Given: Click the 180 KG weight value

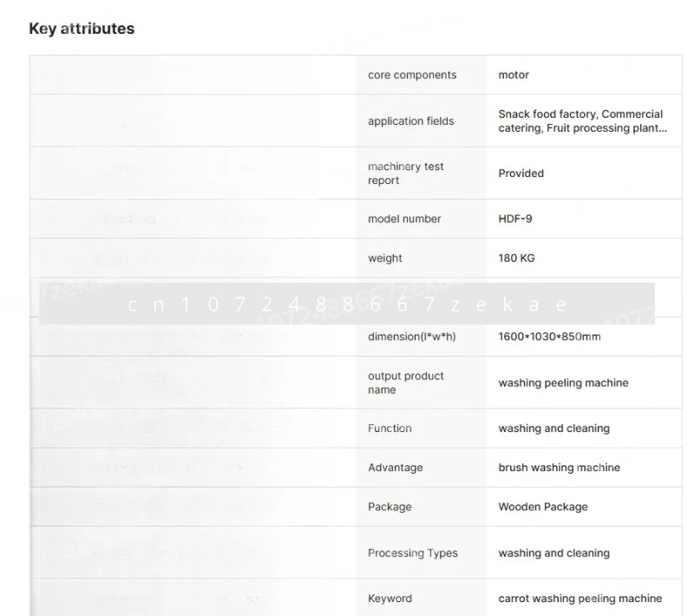Looking at the screenshot, I should coord(520,259).
